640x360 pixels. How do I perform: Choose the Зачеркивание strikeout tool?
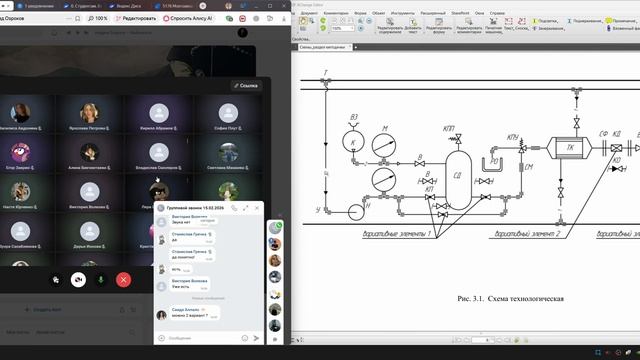click(x=548, y=29)
